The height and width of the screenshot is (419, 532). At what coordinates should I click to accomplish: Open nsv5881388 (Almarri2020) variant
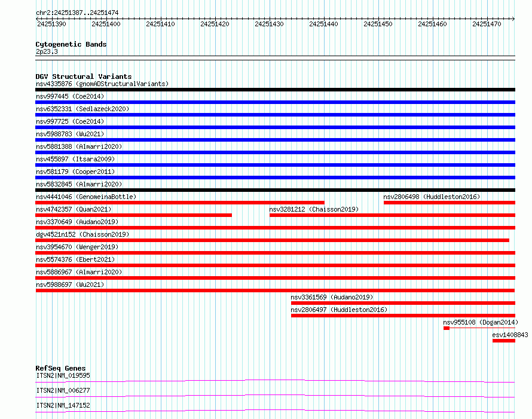[79, 146]
